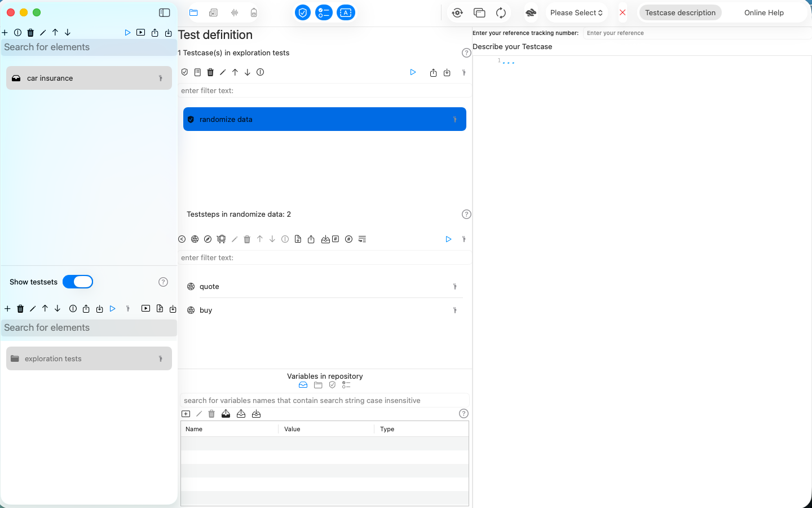Click the blue checklist view icon
The width and height of the screenshot is (812, 508).
pyautogui.click(x=324, y=12)
